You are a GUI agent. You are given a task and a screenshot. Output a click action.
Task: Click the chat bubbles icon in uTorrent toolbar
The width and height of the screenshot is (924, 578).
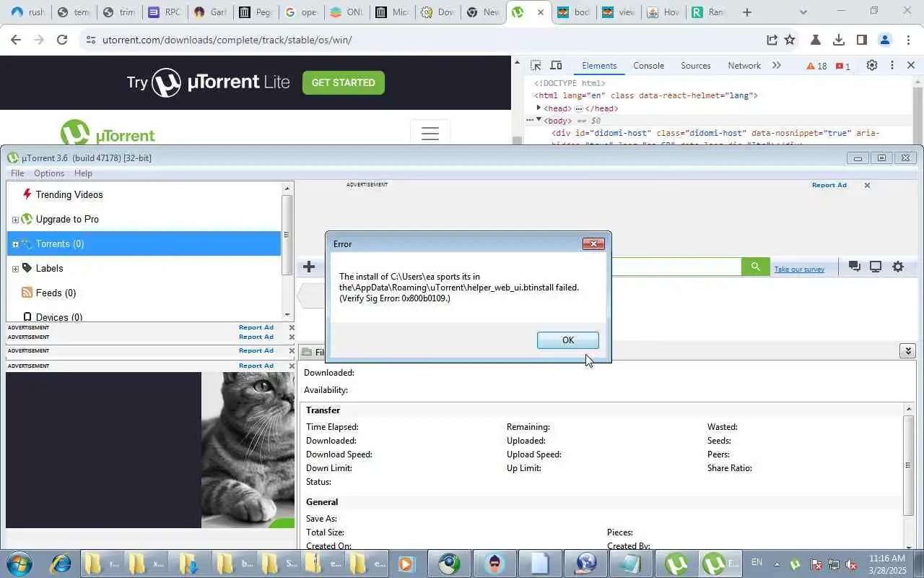(x=855, y=267)
